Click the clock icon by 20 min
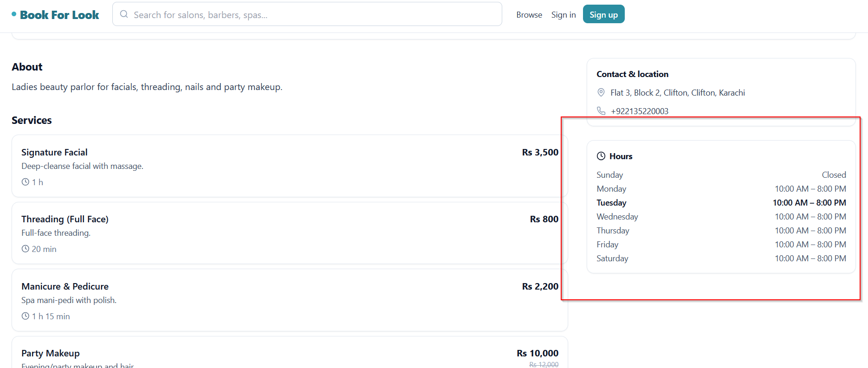868x368 pixels. click(x=26, y=249)
